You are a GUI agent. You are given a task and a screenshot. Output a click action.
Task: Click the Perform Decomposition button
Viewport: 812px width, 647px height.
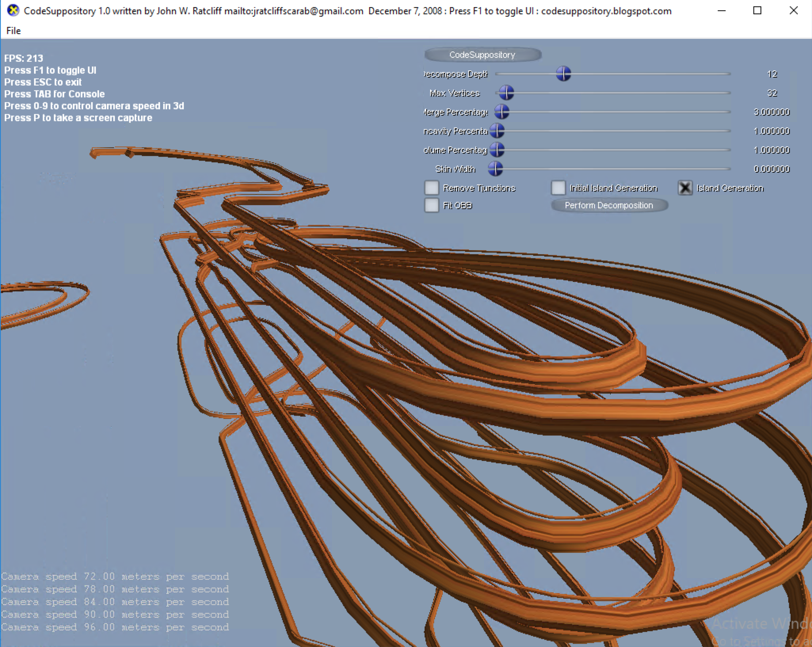609,205
